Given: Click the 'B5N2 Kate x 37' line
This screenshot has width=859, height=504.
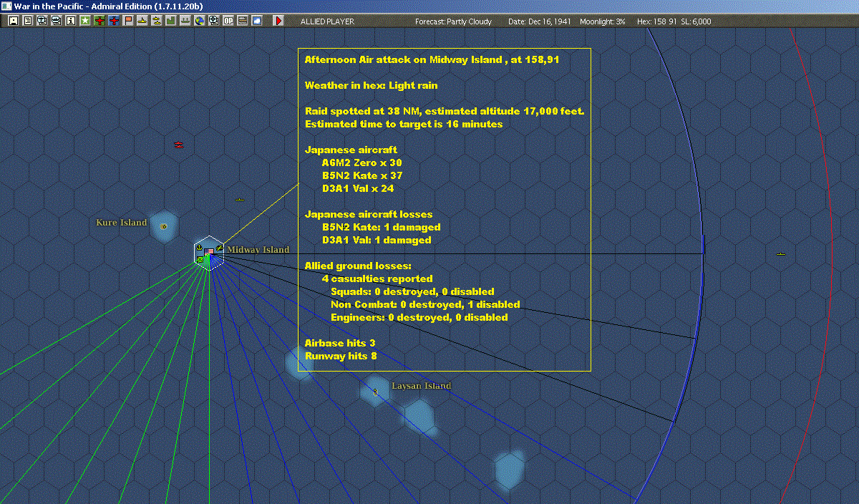Looking at the screenshot, I should pos(362,175).
